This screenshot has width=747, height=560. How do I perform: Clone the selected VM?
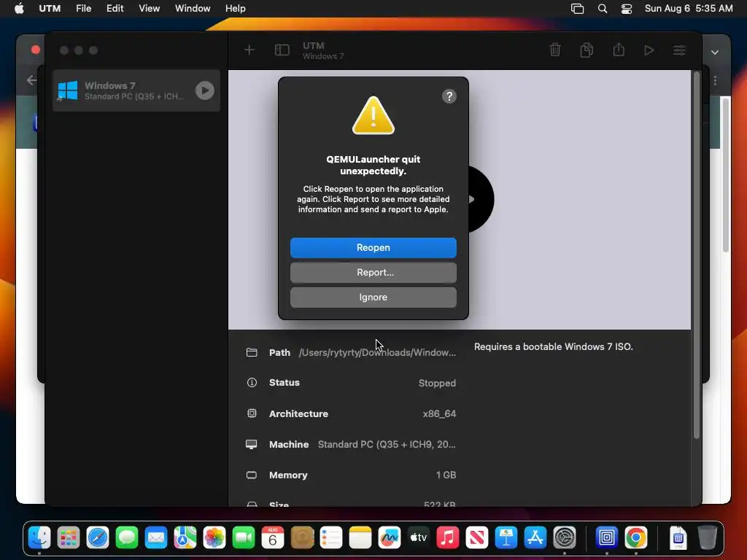coord(587,50)
